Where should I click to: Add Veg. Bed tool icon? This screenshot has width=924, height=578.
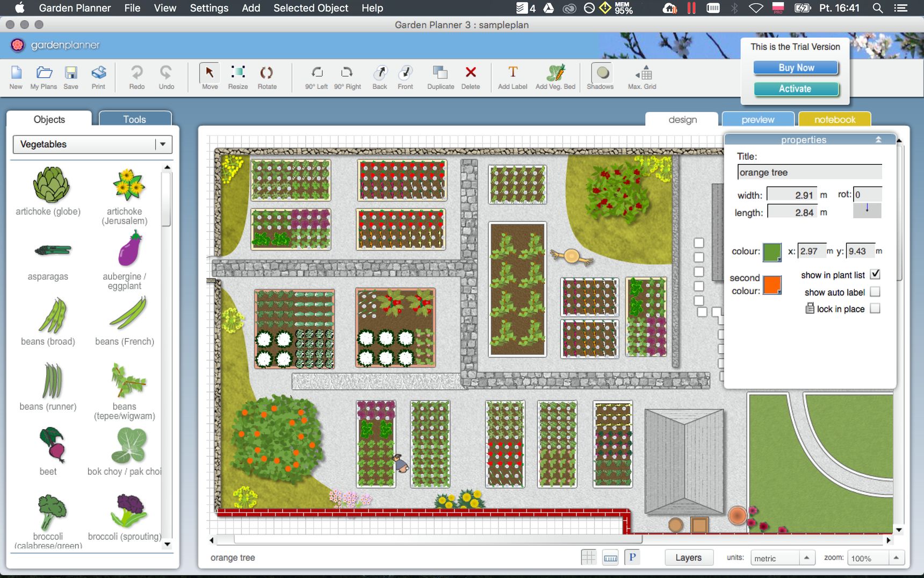pyautogui.click(x=555, y=77)
